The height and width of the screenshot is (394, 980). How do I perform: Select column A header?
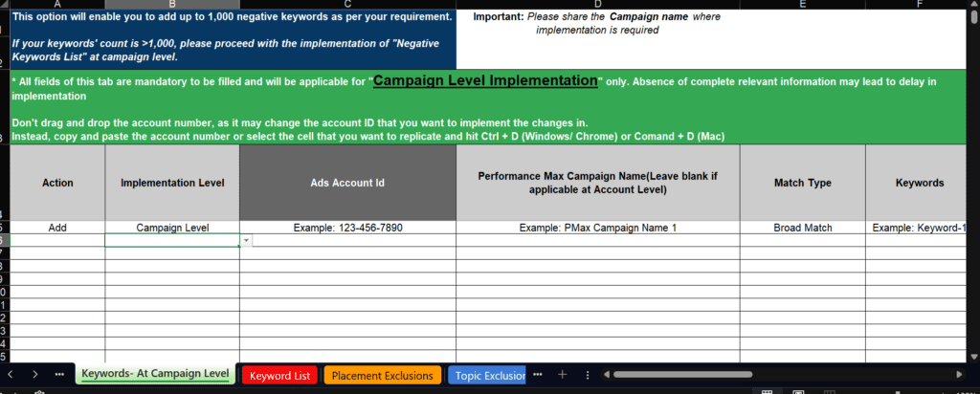click(x=57, y=5)
